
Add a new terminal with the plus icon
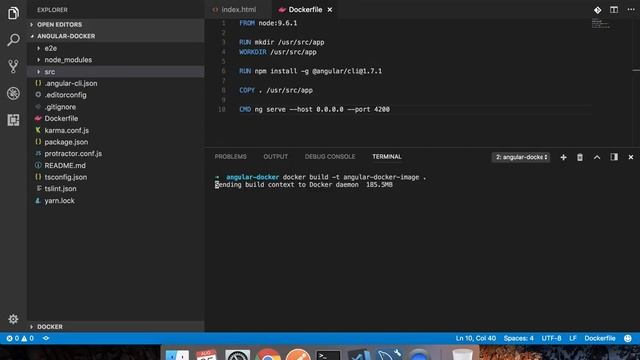coord(563,157)
